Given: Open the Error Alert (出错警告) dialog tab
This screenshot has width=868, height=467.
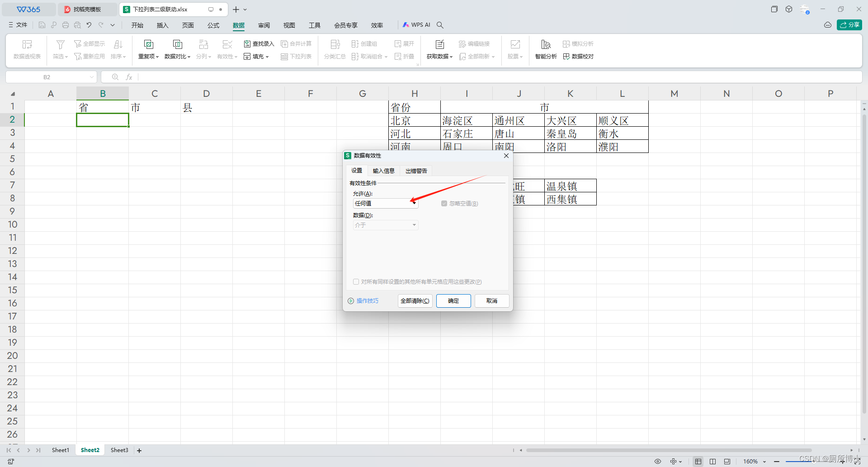Looking at the screenshot, I should click(x=416, y=171).
